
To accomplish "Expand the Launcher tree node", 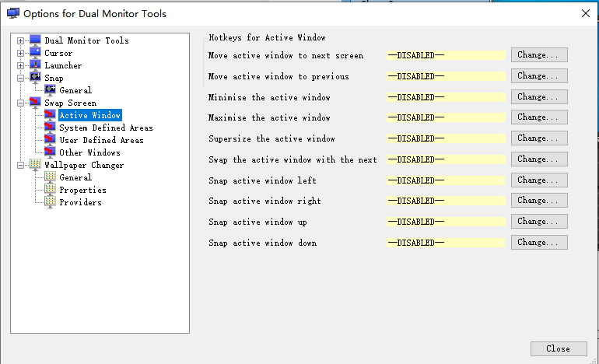I will pyautogui.click(x=21, y=65).
